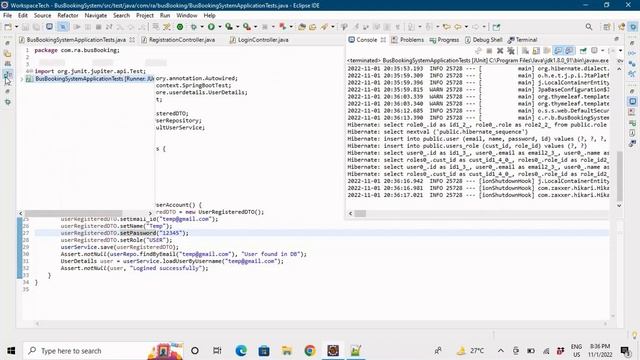640x360 pixels.
Task: Toggle Show Console on standard output
Action: (558, 51)
